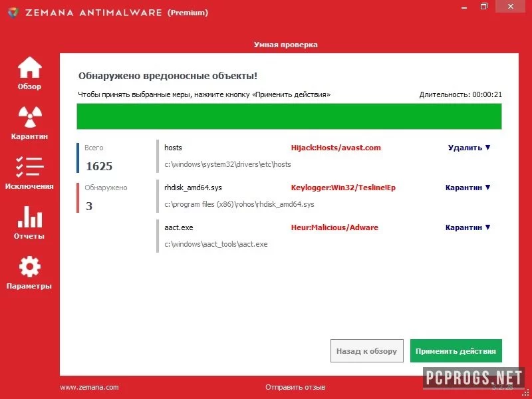Viewport: 532px width, 399px height.
Task: Click path c:\windows\aact_tools\aact.exe
Action: tap(215, 244)
